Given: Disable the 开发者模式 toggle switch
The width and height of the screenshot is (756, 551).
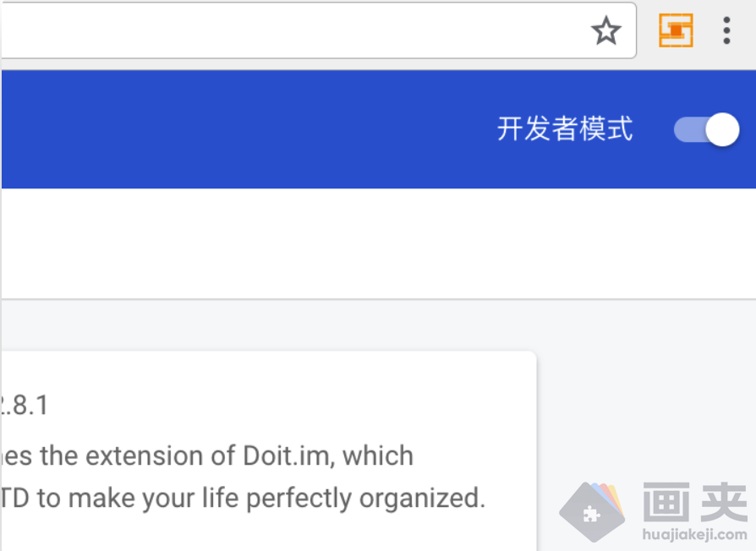Looking at the screenshot, I should click(x=707, y=129).
